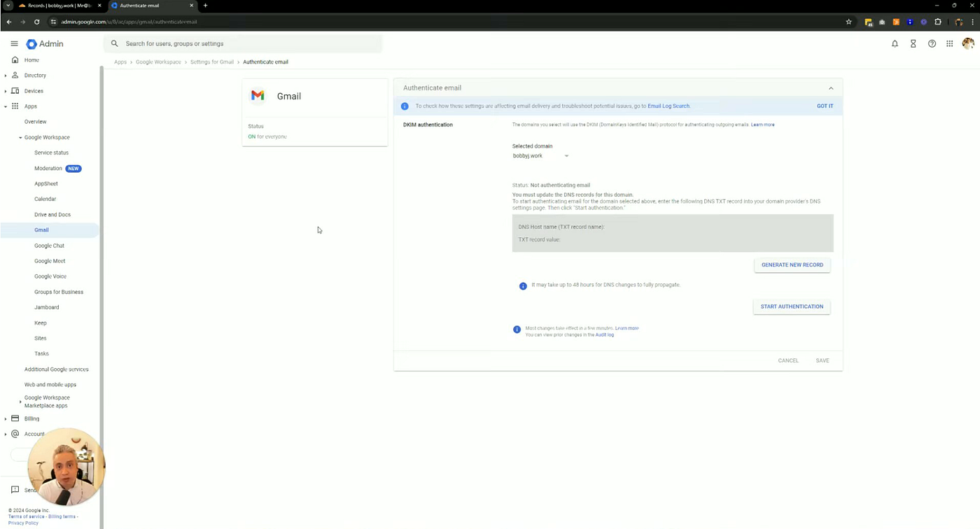980x529 pixels.
Task: Click the camera screenshot extension icon
Action: [x=882, y=22]
